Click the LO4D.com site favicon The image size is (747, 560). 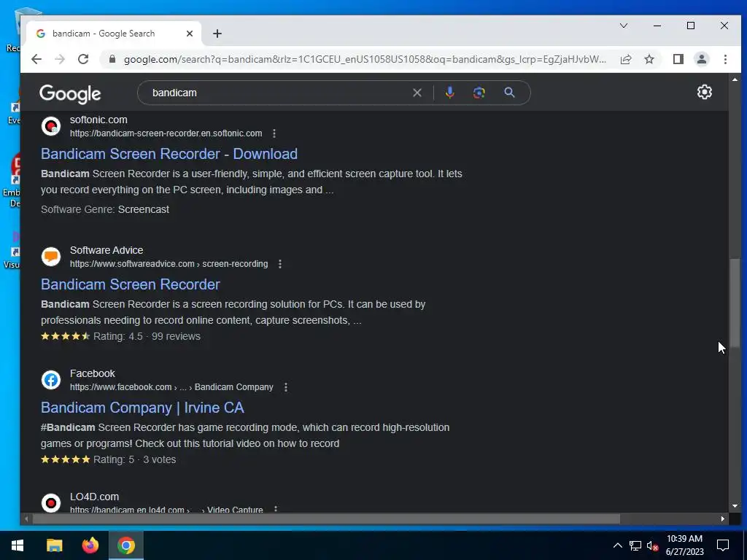tap(51, 503)
